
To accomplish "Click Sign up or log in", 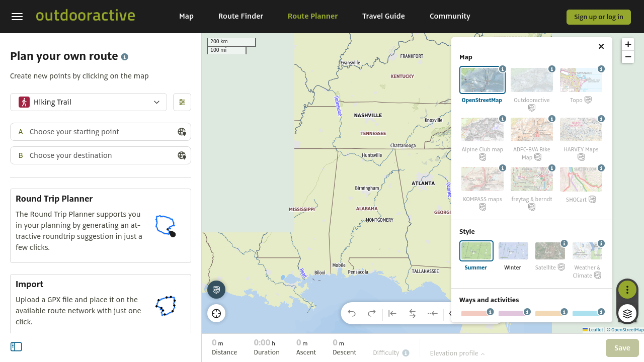I will (x=599, y=17).
